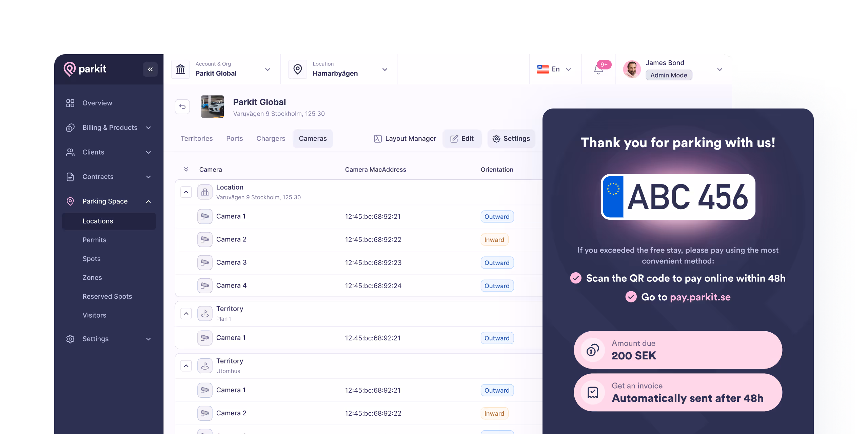Click the Edit button
This screenshot has height=434, width=868.
pyautogui.click(x=462, y=139)
